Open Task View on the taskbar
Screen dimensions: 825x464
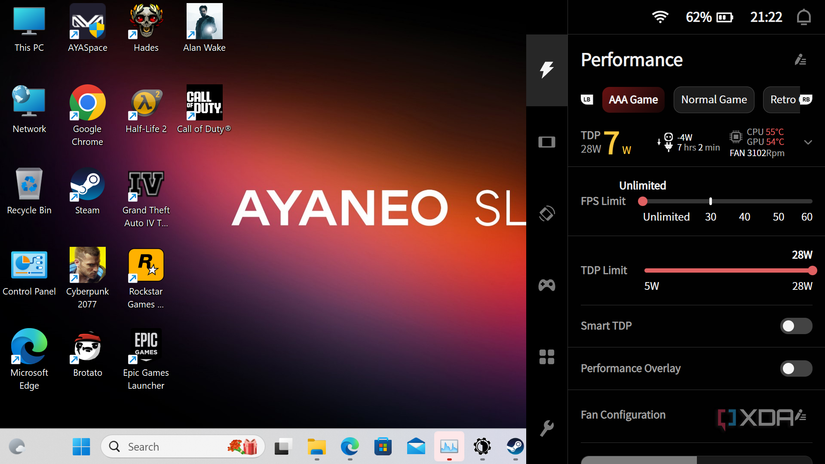click(x=283, y=447)
